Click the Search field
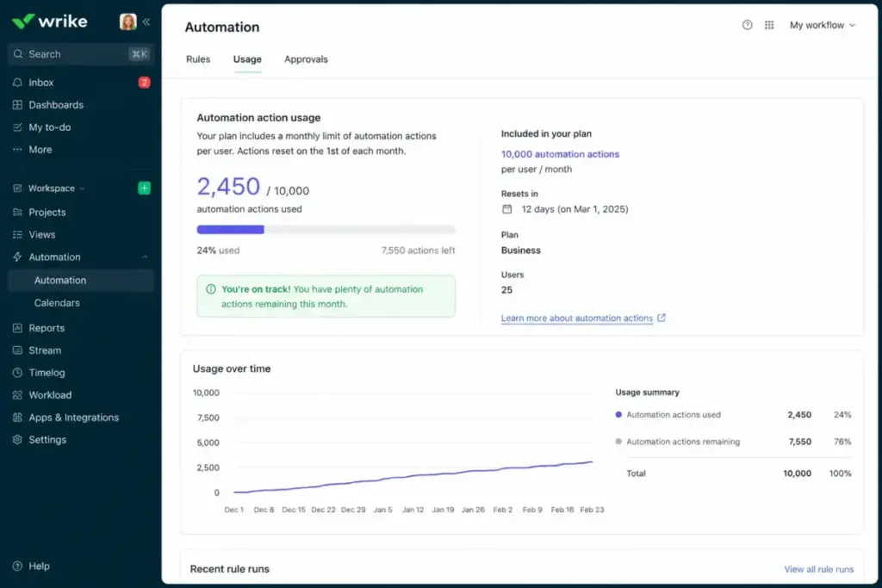The image size is (882, 588). (x=80, y=54)
